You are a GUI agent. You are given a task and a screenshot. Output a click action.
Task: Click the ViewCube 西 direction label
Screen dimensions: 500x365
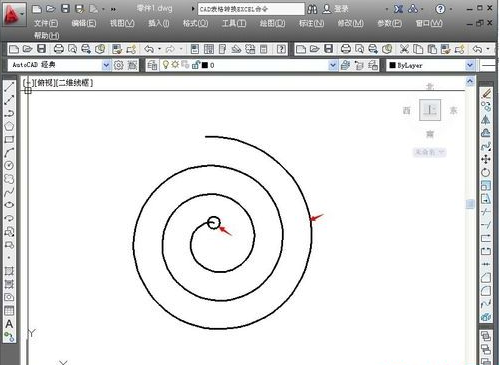(x=407, y=110)
